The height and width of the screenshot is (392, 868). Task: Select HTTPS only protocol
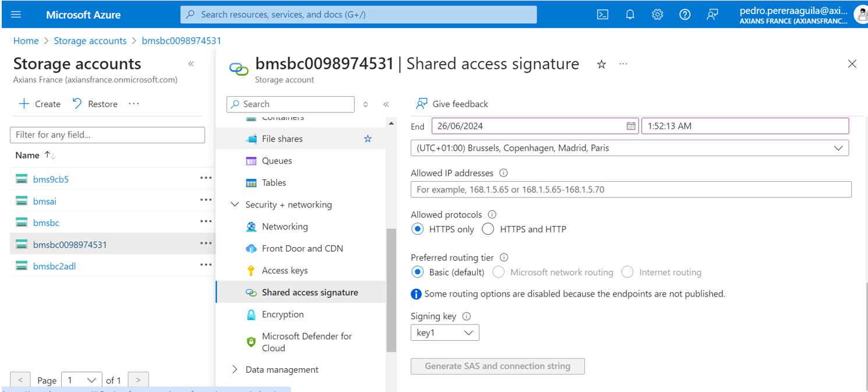[x=417, y=229]
